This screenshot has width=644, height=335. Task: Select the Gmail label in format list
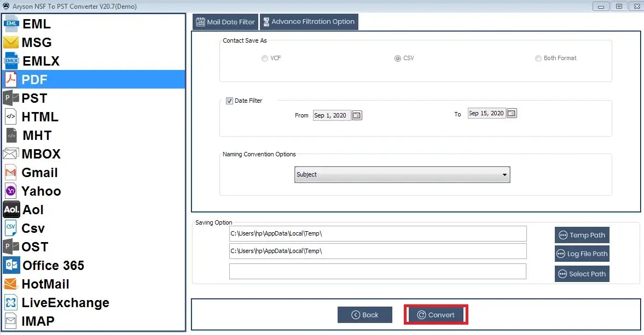pyautogui.click(x=39, y=173)
